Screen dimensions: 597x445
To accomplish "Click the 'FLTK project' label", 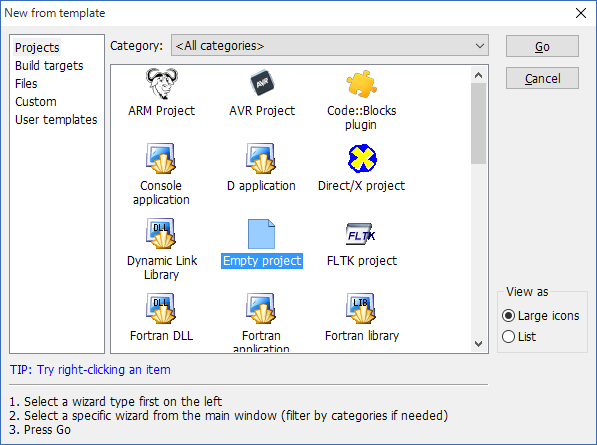I will click(362, 261).
